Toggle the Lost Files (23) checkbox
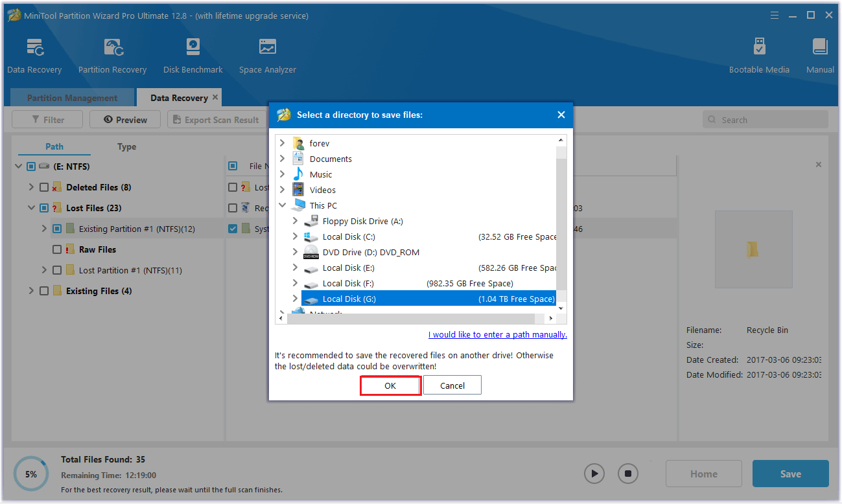Screen dimensions: 842x504 point(44,208)
